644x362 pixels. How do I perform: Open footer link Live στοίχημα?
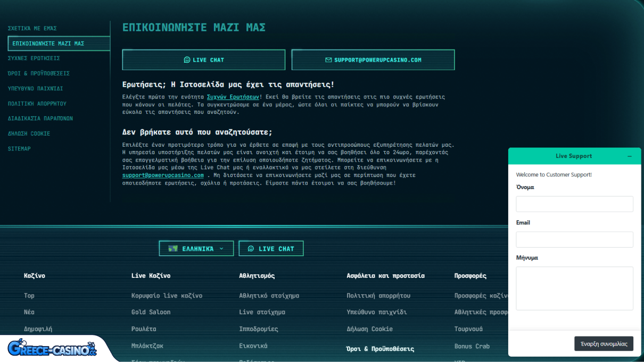click(262, 312)
